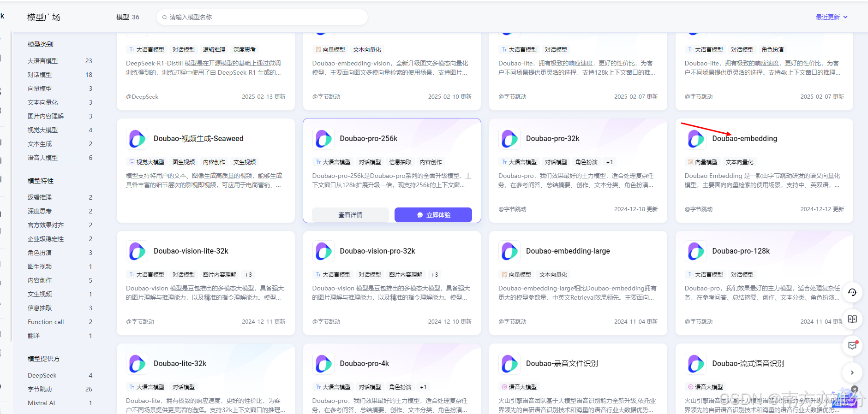868x414 pixels.
Task: Open the Doubao-pro-32k model title
Action: [x=552, y=138]
